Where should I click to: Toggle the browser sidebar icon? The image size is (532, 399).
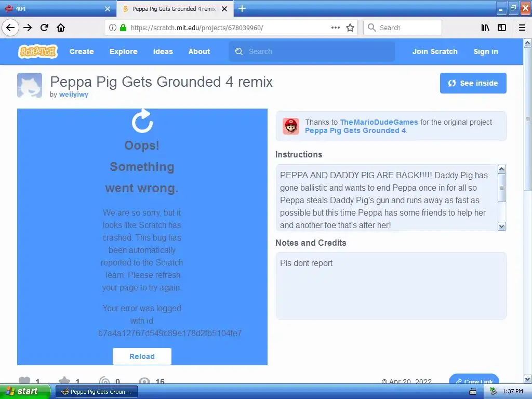[x=502, y=28]
